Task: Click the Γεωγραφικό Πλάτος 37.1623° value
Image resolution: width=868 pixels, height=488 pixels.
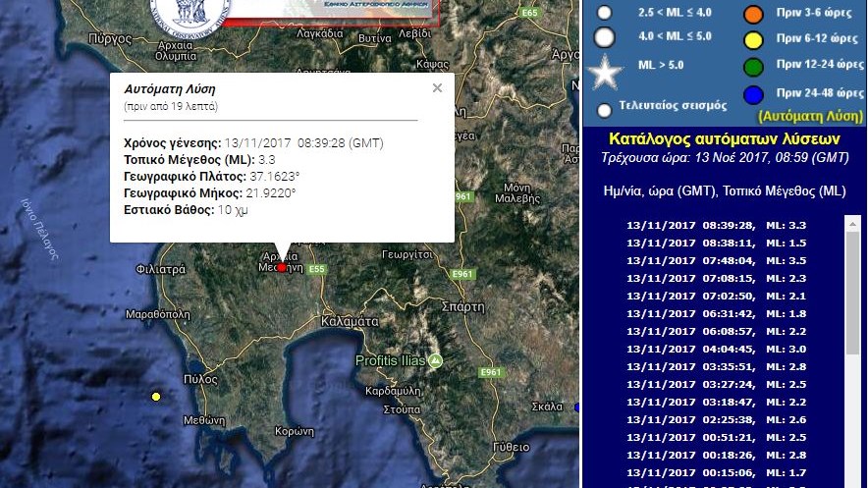Action: point(275,177)
